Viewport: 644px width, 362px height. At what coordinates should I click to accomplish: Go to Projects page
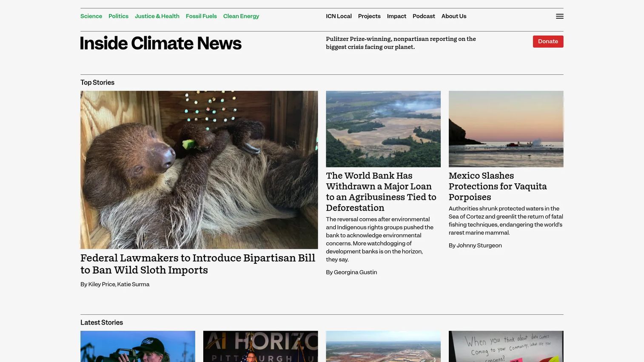(x=369, y=16)
